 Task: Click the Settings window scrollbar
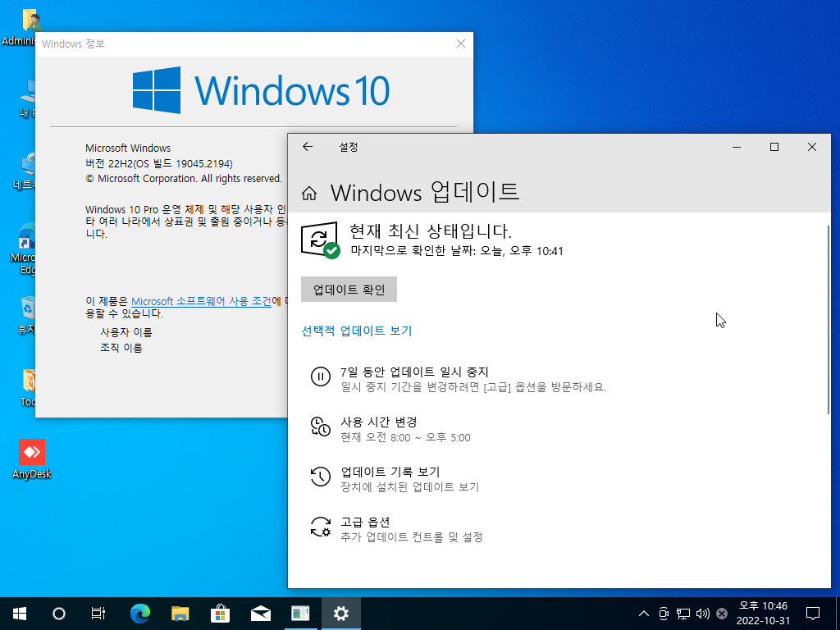(x=828, y=319)
